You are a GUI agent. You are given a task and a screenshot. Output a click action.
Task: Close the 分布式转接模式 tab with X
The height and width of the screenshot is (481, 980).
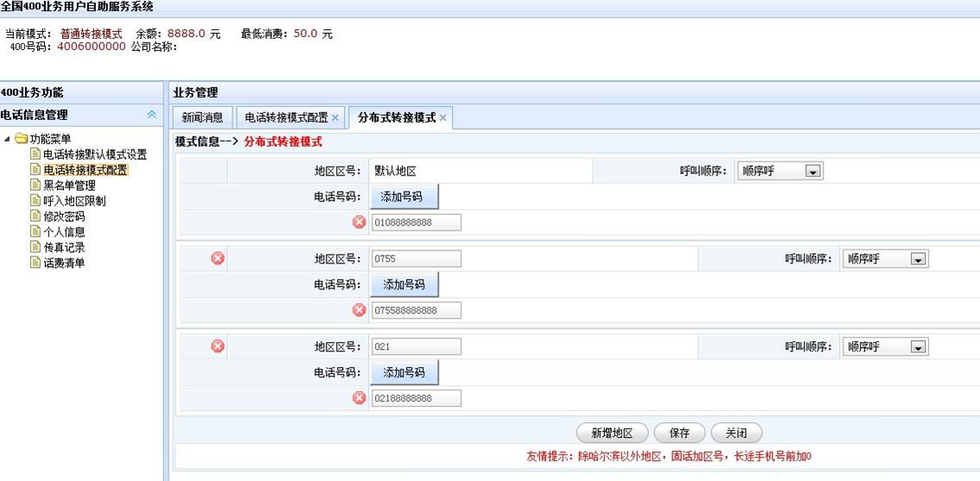click(x=443, y=117)
